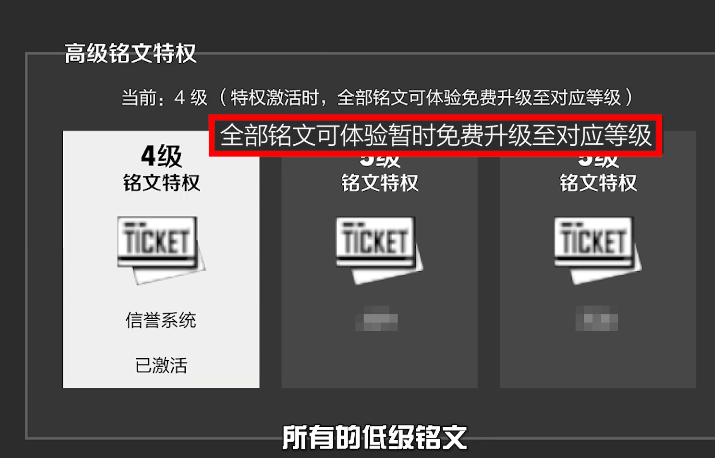The height and width of the screenshot is (458, 715).
Task: Click the blurred text under the middle ticket
Action: click(x=377, y=318)
